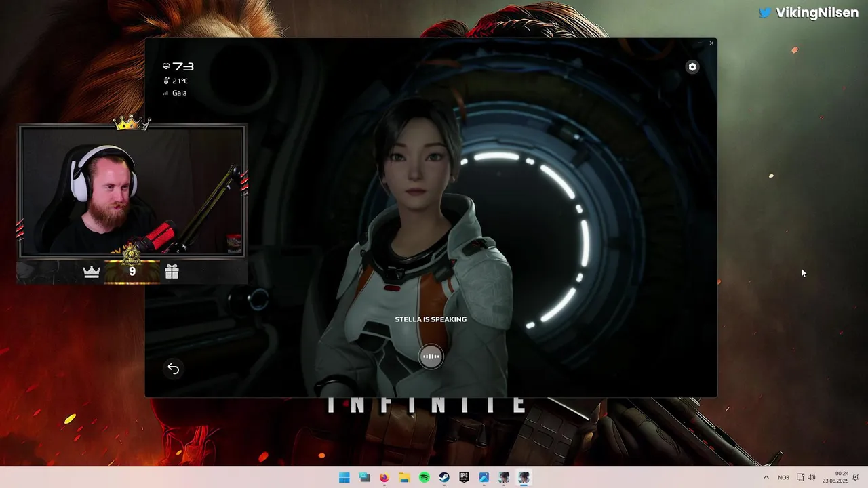868x488 pixels.
Task: Open Task View on the taskbar
Action: click(x=364, y=478)
